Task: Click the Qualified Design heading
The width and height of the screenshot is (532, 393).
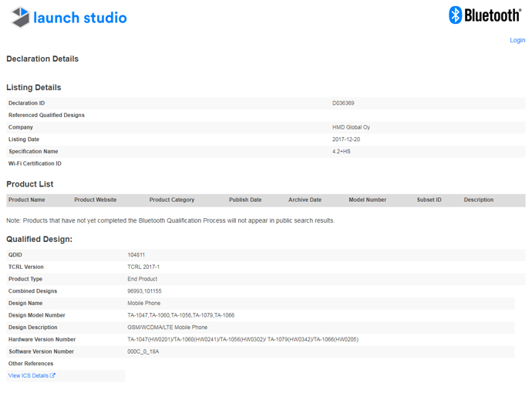Action: coord(39,239)
